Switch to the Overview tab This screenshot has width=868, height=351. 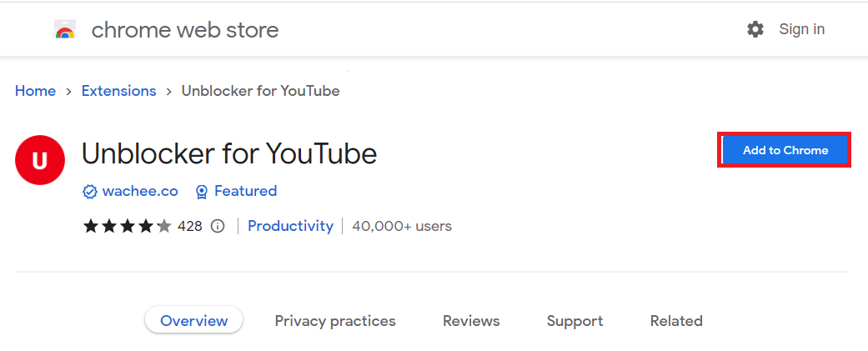(193, 320)
